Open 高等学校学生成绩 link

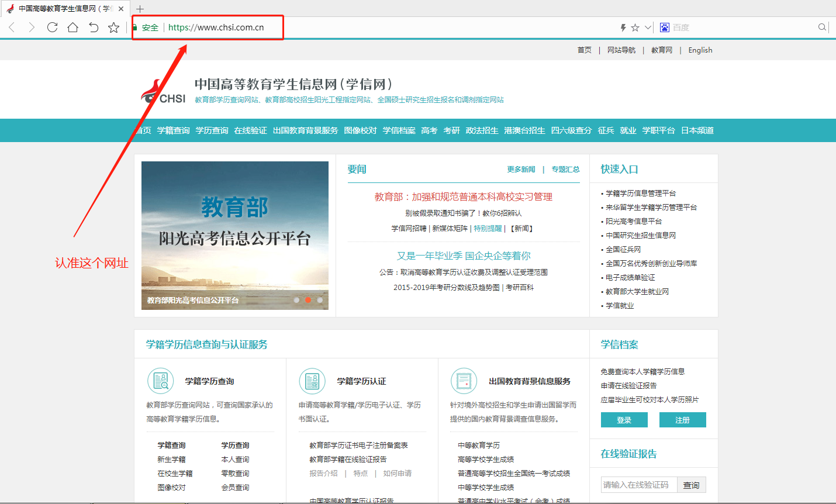486,460
